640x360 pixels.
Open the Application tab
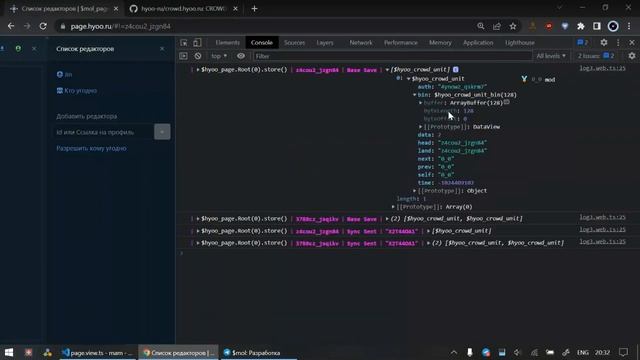coord(478,43)
